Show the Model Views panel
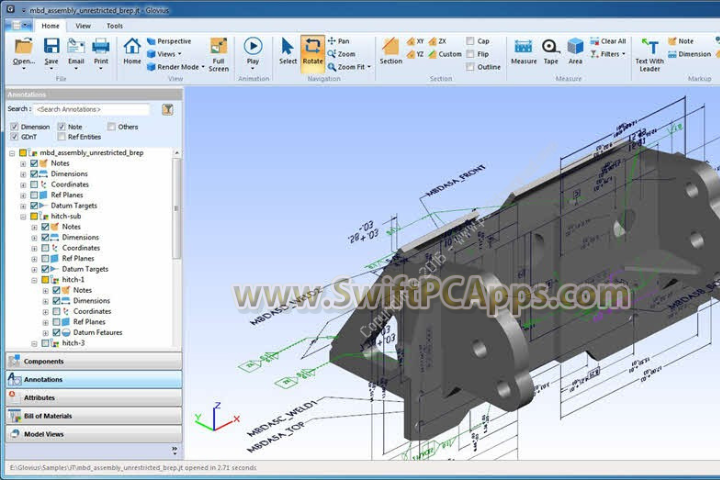The height and width of the screenshot is (480, 720). (44, 434)
